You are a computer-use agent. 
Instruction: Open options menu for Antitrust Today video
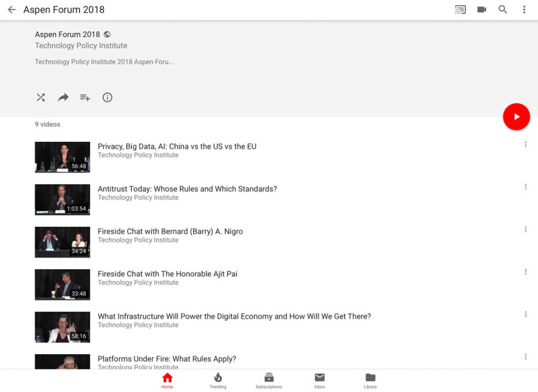click(525, 187)
